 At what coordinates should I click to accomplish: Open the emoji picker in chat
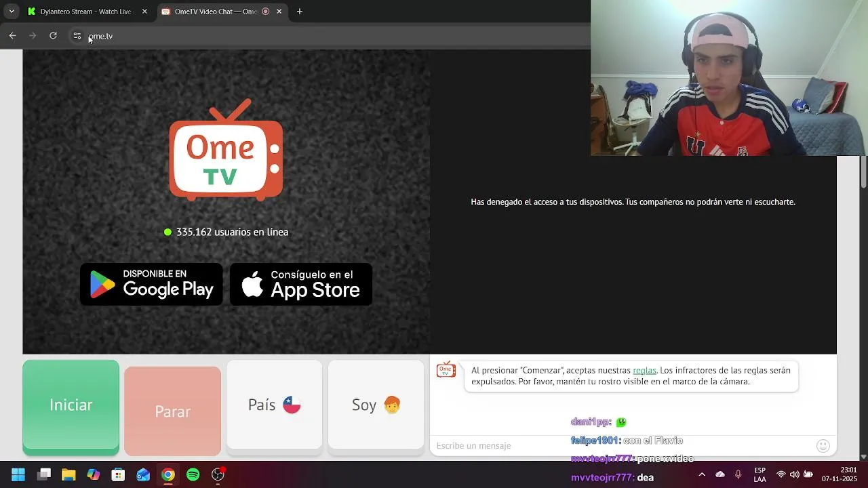pyautogui.click(x=823, y=445)
